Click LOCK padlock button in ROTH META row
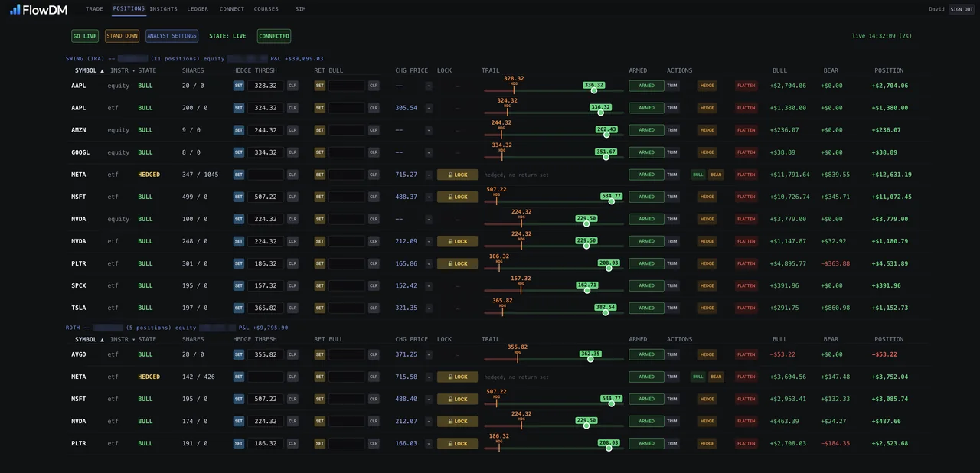 457,377
